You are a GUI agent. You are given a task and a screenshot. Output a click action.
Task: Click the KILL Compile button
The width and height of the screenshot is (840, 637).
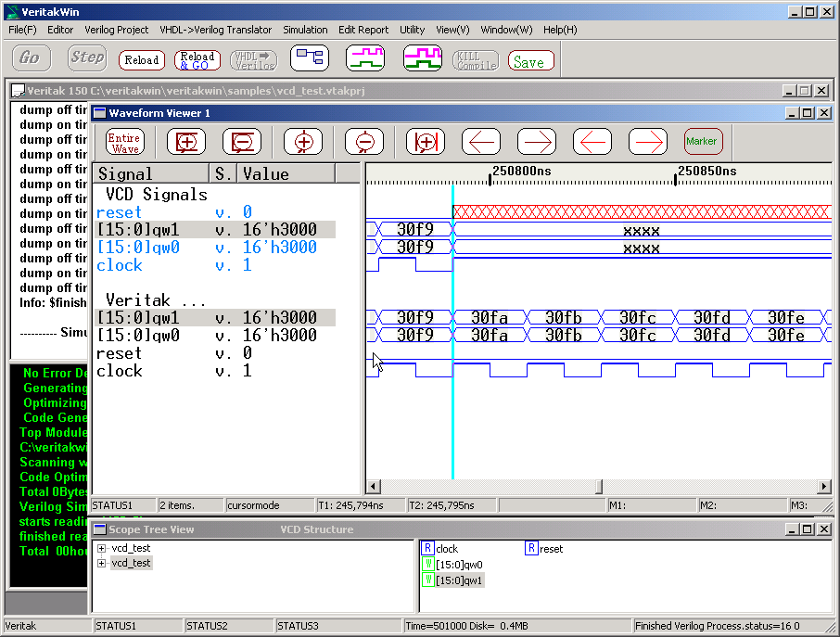point(476,60)
